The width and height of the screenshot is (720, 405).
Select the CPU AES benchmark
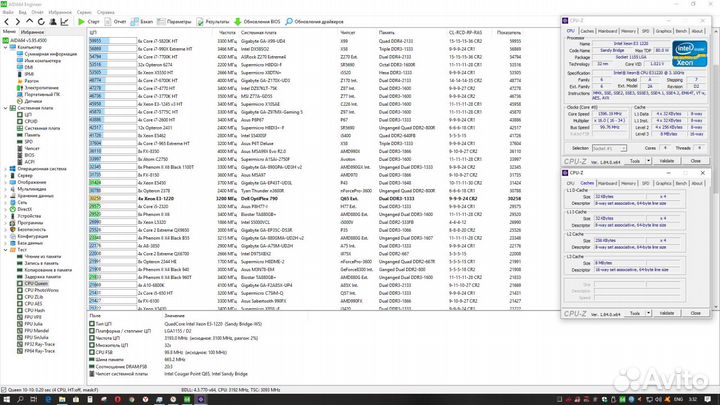coord(33,304)
